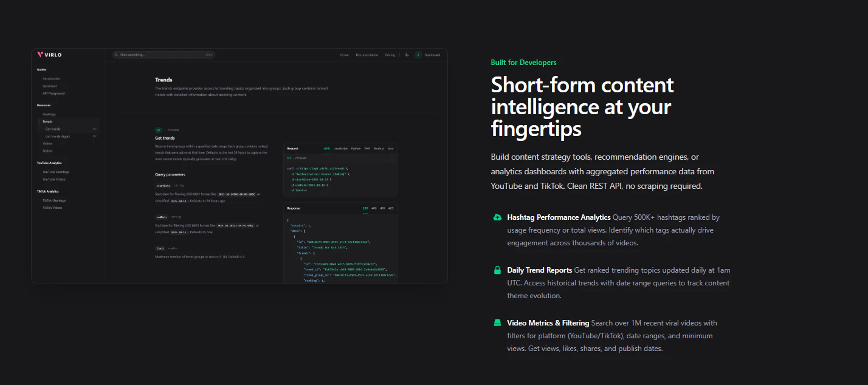
Task: Click the accessibility icon in the top navbar
Action: (407, 55)
